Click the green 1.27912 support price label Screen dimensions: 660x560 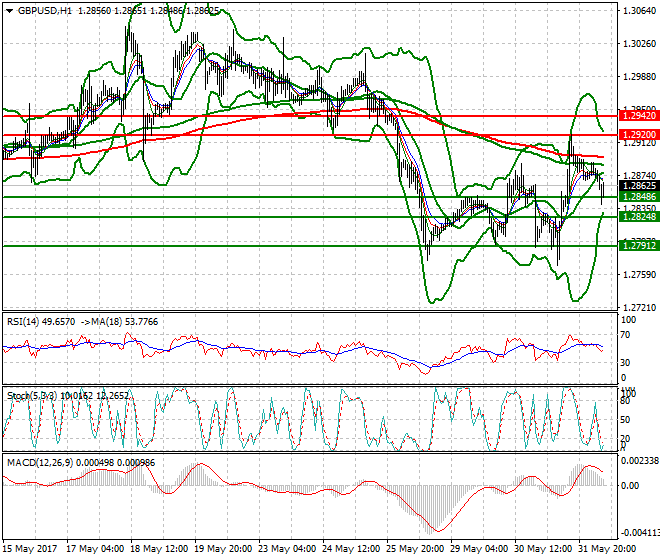pos(639,245)
